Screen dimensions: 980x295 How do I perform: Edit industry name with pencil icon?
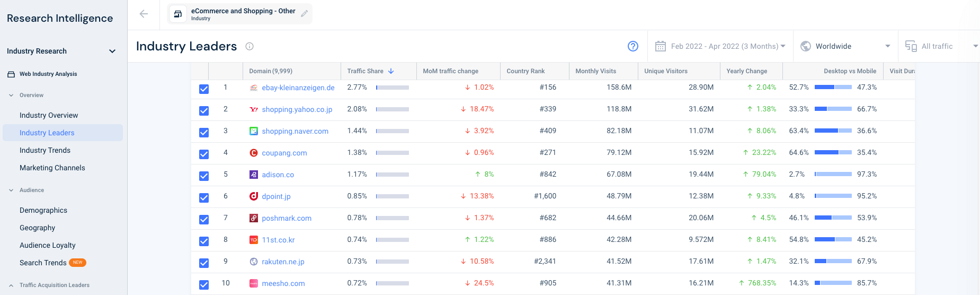pyautogui.click(x=304, y=14)
